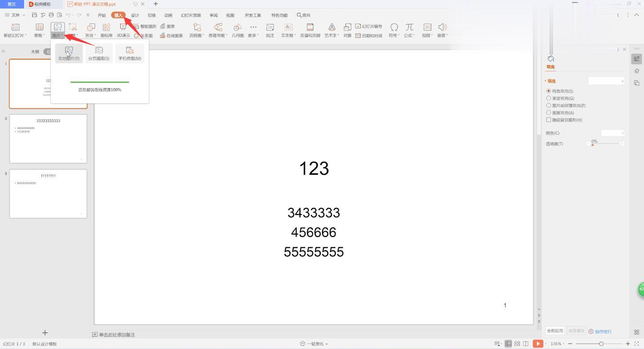
Task: Switch to reading view icon in status bar
Action: [x=526, y=344]
